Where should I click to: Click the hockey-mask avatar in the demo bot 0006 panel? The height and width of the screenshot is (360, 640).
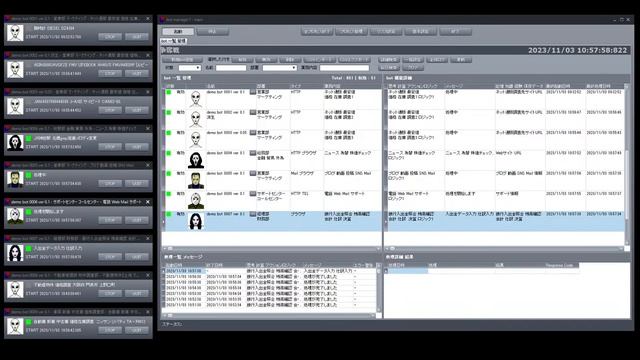point(15,216)
